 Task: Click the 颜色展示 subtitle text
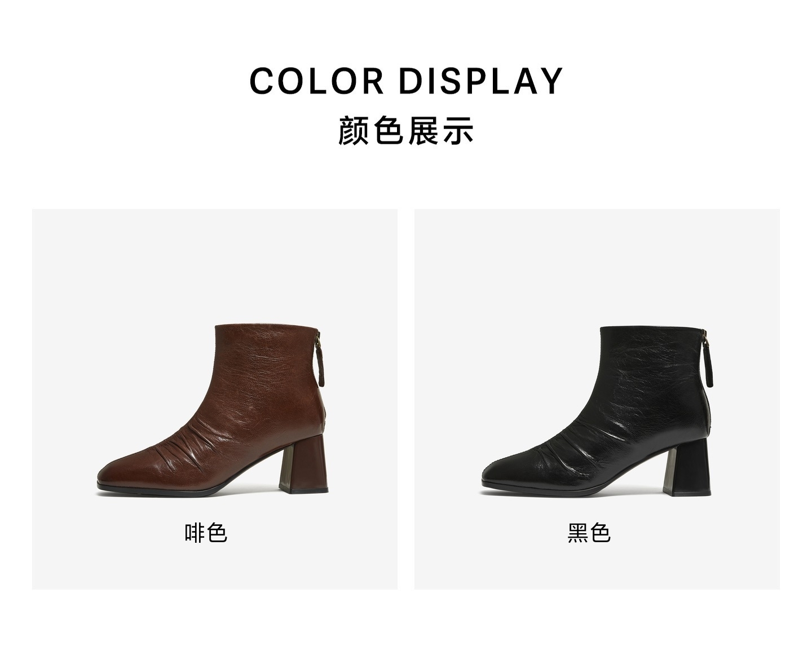pos(406,131)
